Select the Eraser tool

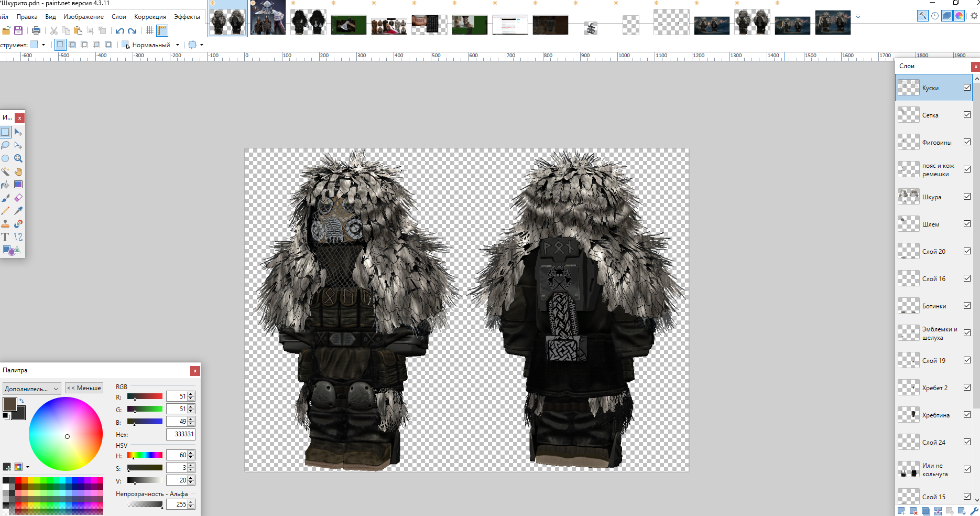pyautogui.click(x=18, y=198)
